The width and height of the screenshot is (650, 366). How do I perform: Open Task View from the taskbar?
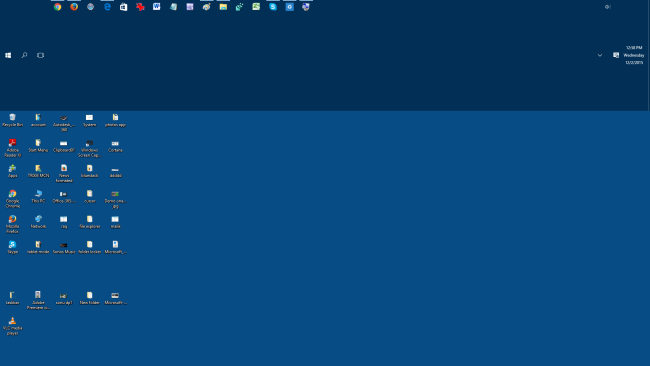tap(41, 55)
